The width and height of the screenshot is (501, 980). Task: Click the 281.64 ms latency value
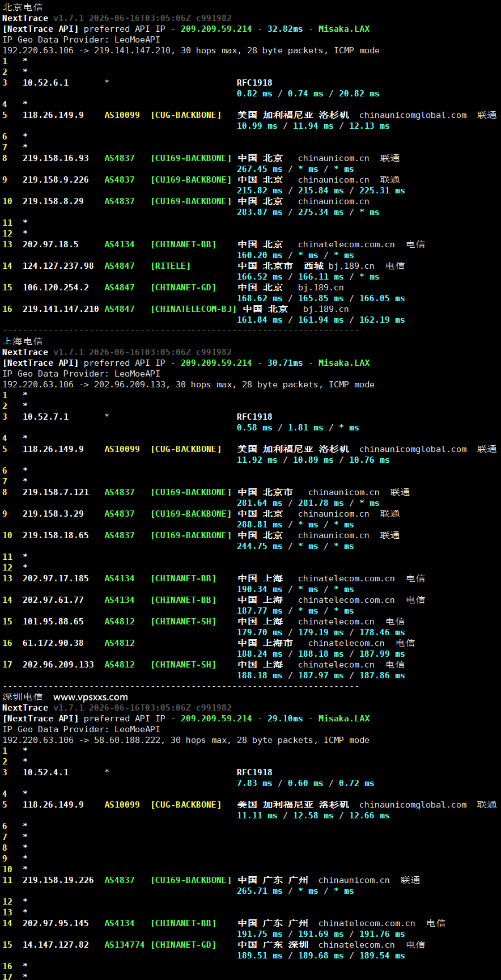click(x=260, y=503)
